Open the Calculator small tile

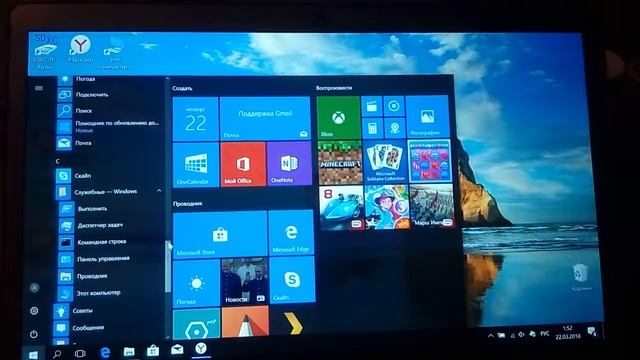[x=372, y=129]
